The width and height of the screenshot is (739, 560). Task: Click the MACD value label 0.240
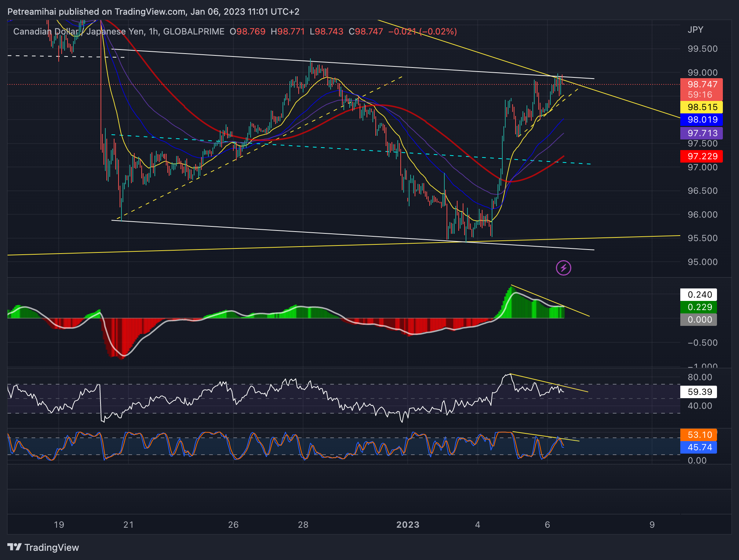coord(699,295)
